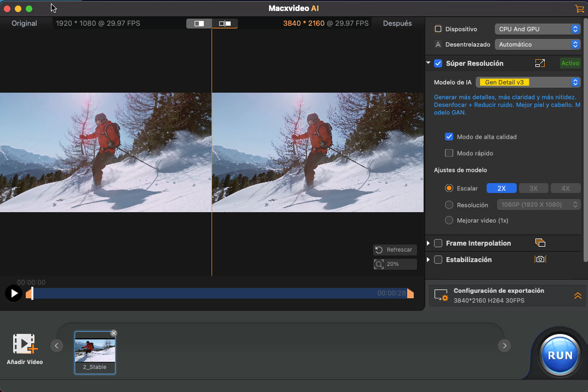Viewport: 588px width, 392px height.
Task: Select the Mejorar video (1x) option
Action: 449,220
